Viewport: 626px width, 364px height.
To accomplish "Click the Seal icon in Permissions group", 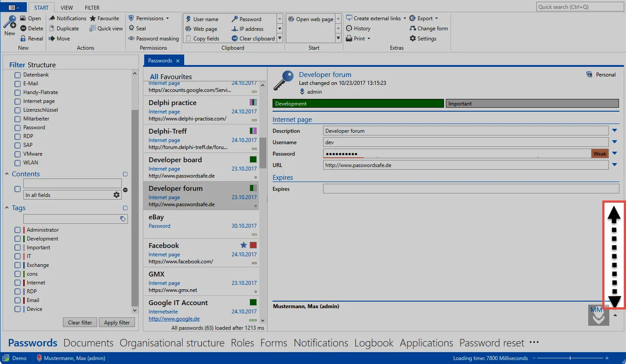I will point(131,28).
